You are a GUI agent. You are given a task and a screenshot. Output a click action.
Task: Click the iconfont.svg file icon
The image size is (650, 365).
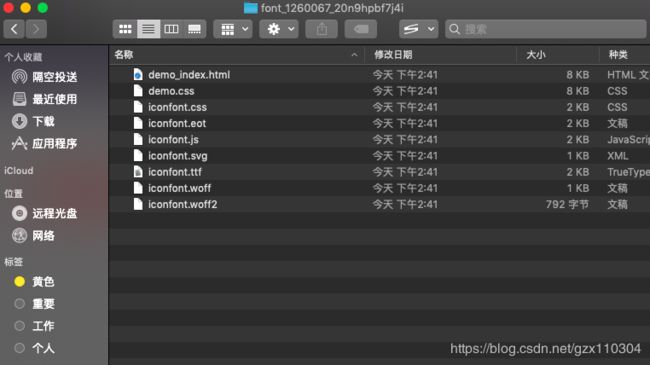tap(138, 156)
